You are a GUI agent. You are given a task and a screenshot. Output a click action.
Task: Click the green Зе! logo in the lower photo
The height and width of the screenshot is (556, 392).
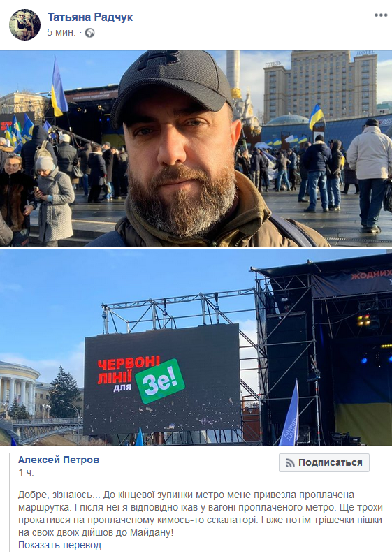[160, 381]
